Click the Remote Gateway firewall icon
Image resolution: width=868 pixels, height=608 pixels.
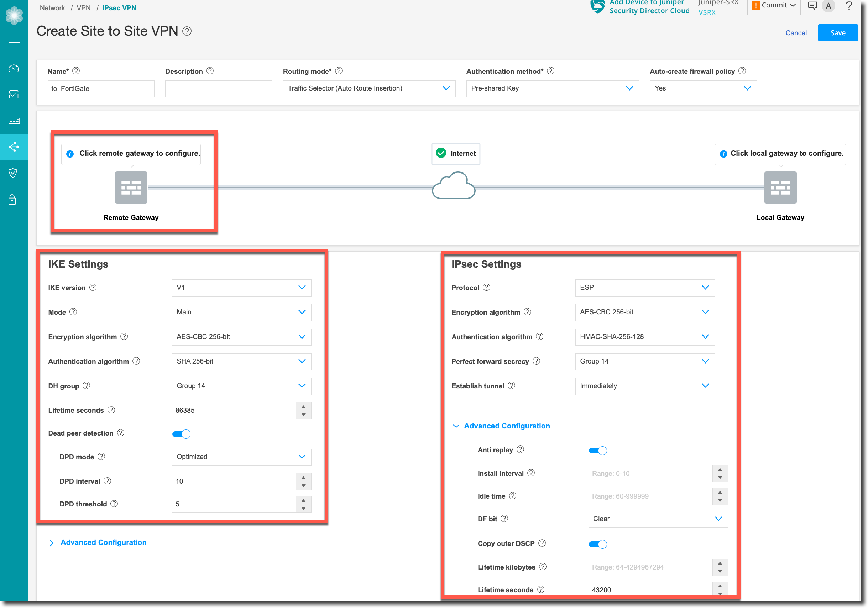click(x=131, y=188)
